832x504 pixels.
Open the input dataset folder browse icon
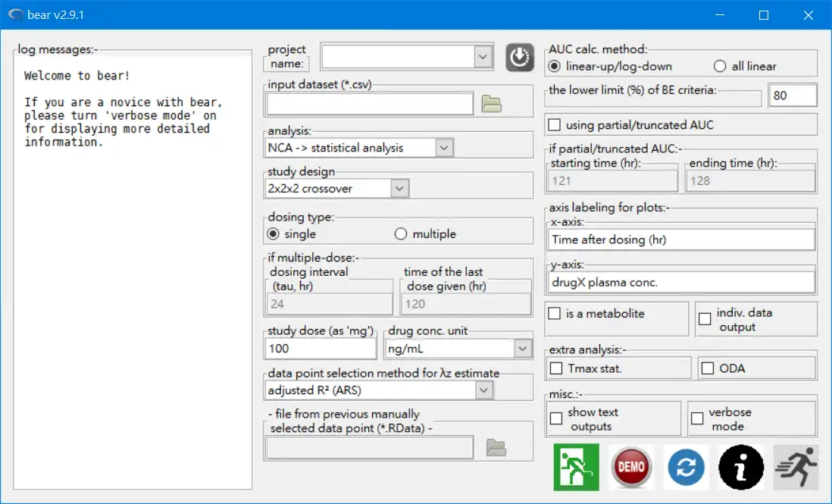coord(491,103)
